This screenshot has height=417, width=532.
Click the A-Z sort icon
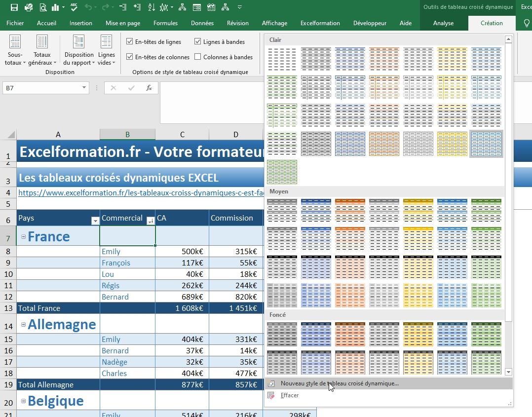(x=152, y=7)
